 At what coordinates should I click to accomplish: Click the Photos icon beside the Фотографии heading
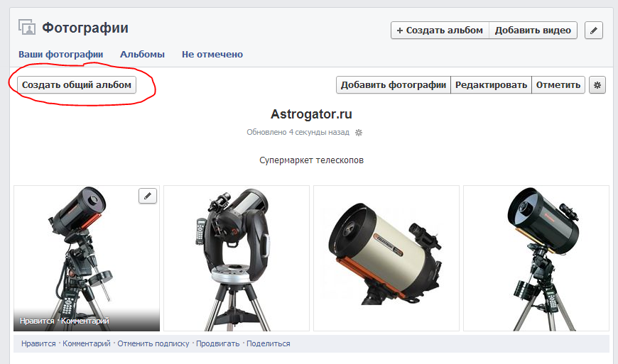pyautogui.click(x=27, y=27)
